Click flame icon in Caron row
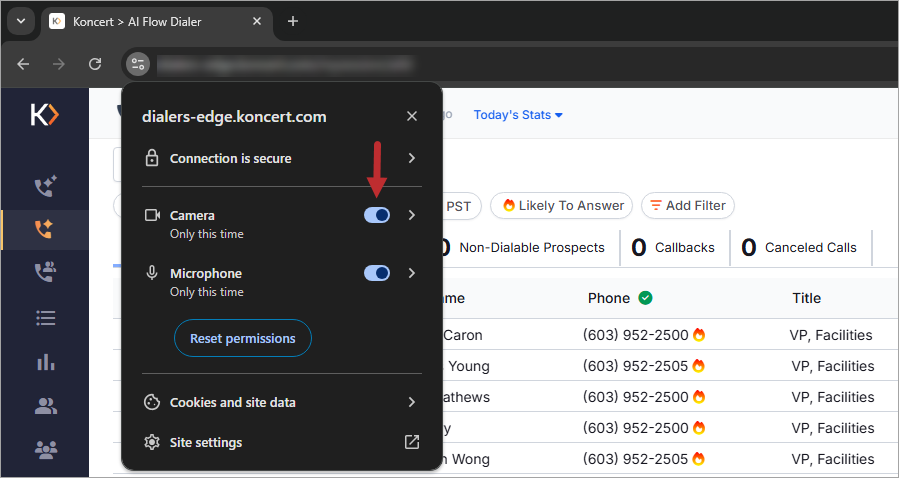Image resolution: width=899 pixels, height=478 pixels. (699, 335)
